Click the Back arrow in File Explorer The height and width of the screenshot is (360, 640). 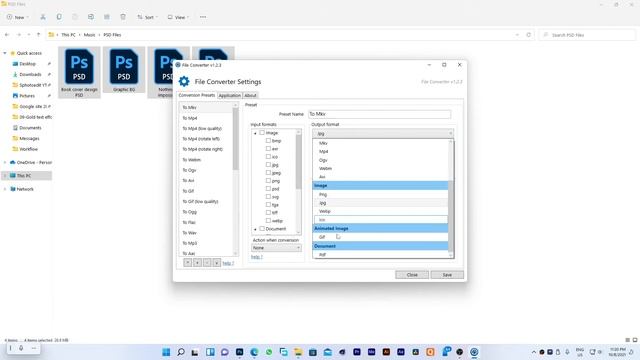click(x=7, y=35)
